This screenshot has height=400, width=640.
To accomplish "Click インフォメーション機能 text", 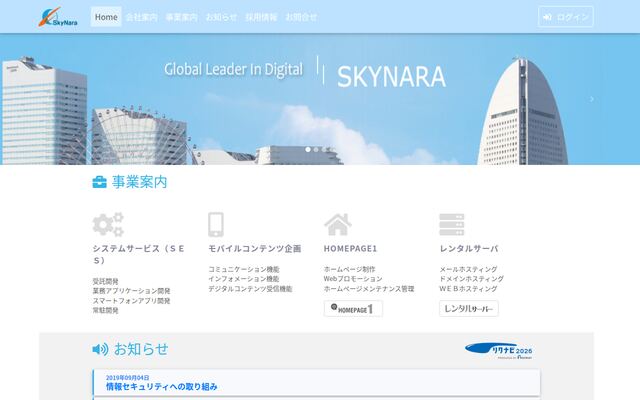I will (244, 279).
